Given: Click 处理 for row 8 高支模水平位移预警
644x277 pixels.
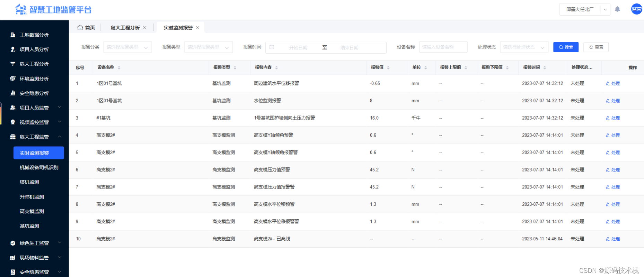Looking at the screenshot, I should [613, 204].
